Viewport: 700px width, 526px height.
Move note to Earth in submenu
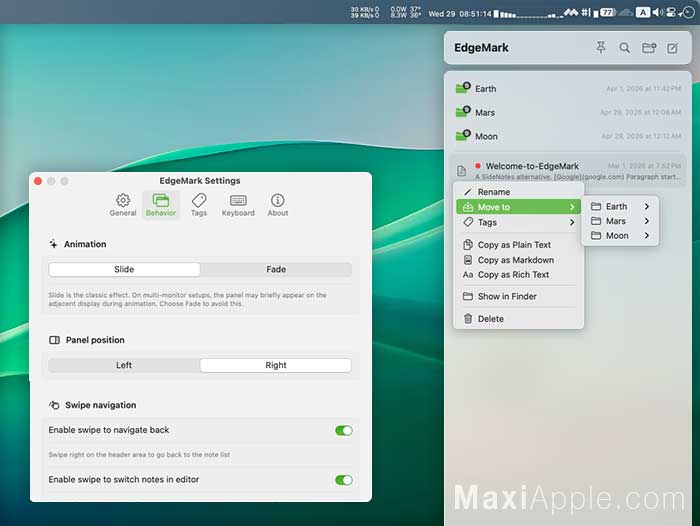[x=620, y=206]
